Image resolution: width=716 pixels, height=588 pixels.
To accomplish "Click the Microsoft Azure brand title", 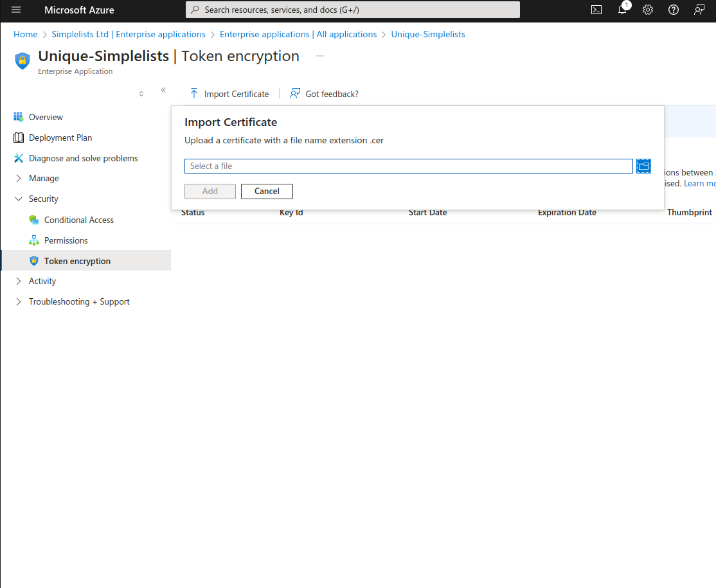I will point(79,10).
